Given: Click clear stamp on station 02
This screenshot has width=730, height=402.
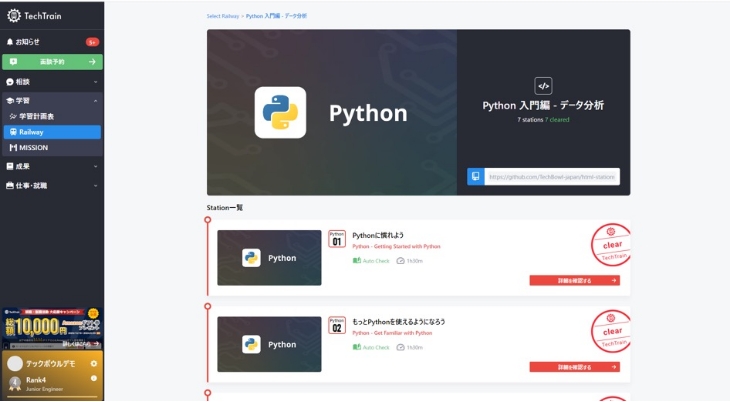Looking at the screenshot, I should (611, 332).
